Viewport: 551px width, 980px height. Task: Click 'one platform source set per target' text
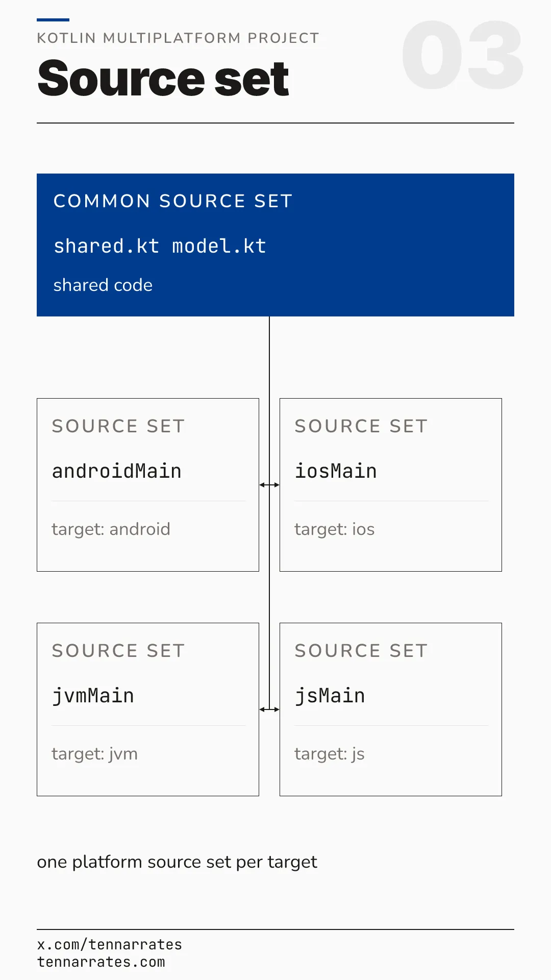pyautogui.click(x=177, y=862)
